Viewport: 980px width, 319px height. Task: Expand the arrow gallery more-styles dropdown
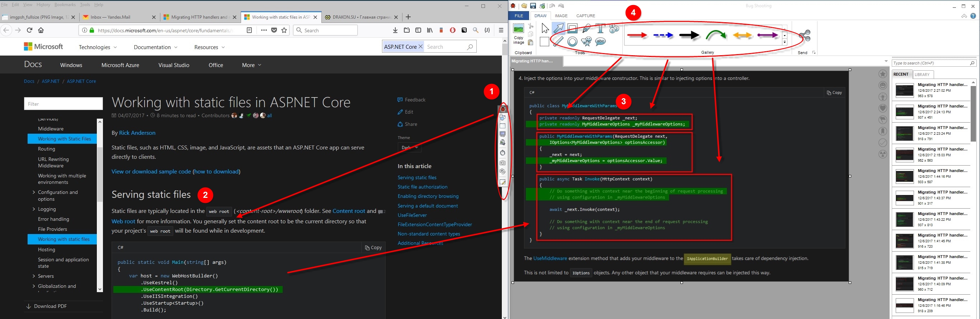[x=785, y=42]
